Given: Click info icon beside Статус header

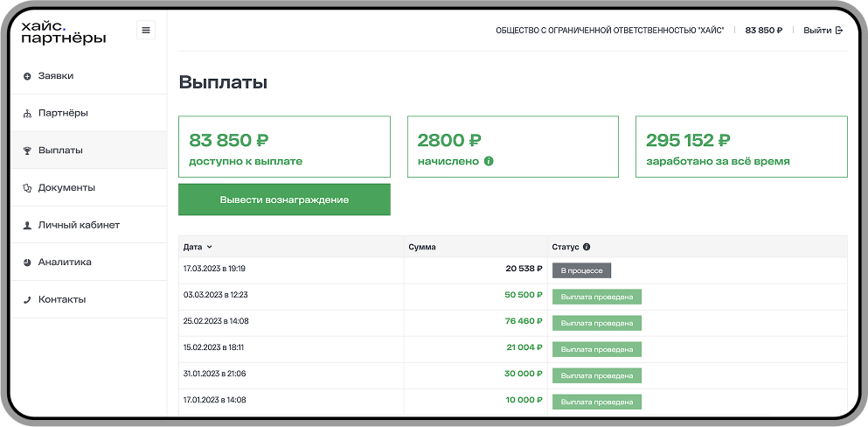Looking at the screenshot, I should 587,247.
